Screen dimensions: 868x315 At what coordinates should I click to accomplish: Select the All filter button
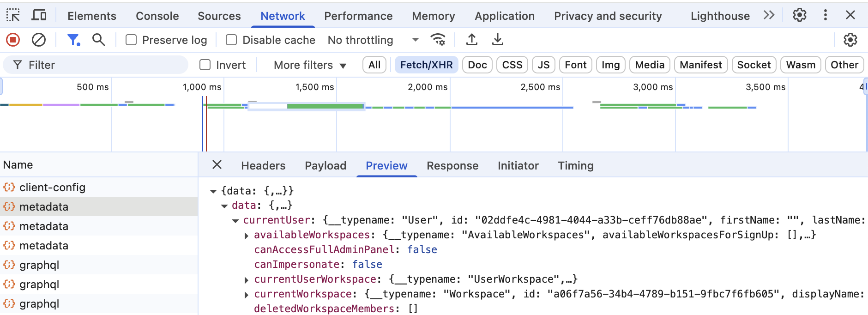(x=374, y=65)
